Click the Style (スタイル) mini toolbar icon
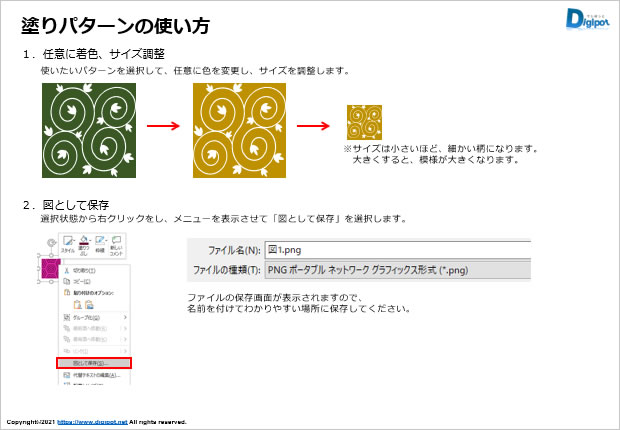The width and height of the screenshot is (620, 430). (67, 244)
